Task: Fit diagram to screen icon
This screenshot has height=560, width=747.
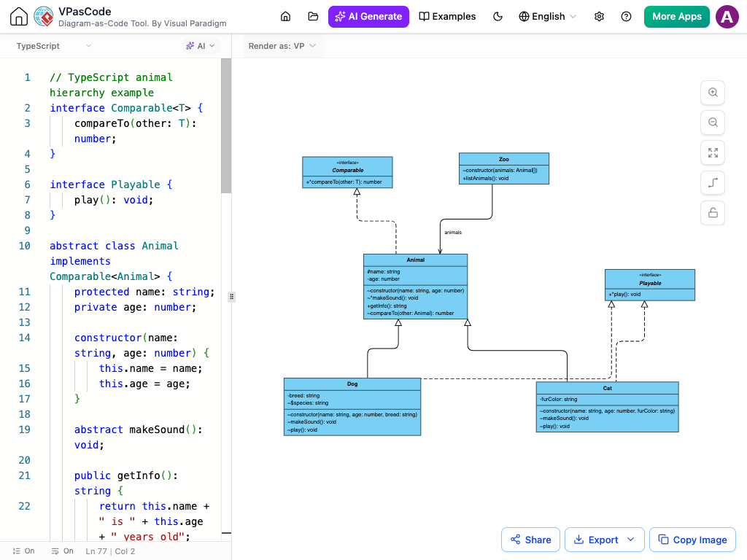Action: 713,153
